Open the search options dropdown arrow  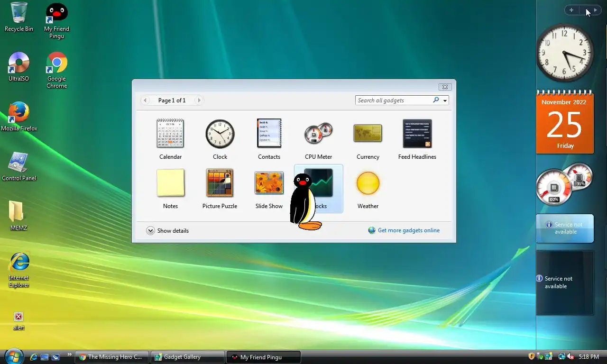[445, 100]
